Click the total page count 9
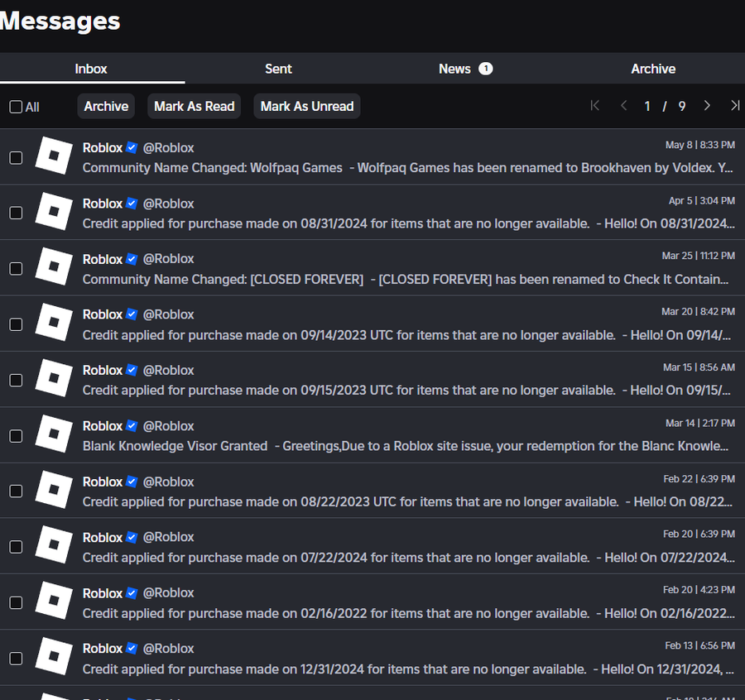 [x=682, y=106]
